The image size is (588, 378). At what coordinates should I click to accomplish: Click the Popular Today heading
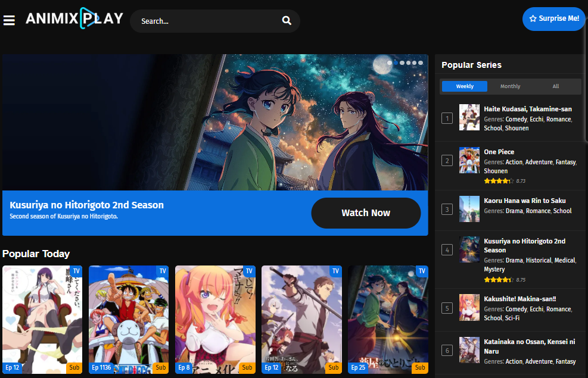tap(36, 254)
